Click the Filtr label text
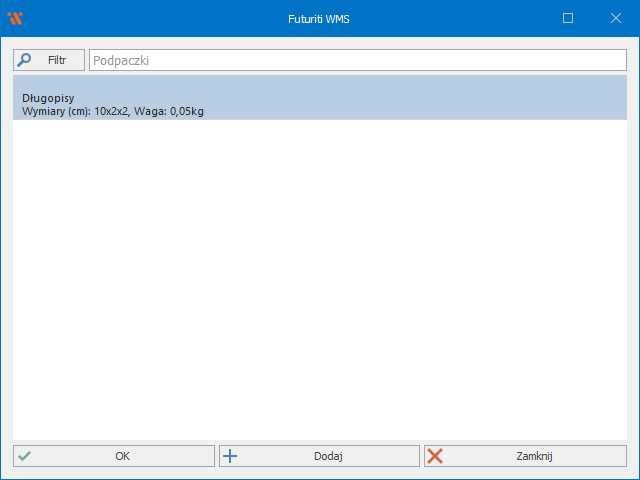This screenshot has height=480, width=640. coord(57,60)
